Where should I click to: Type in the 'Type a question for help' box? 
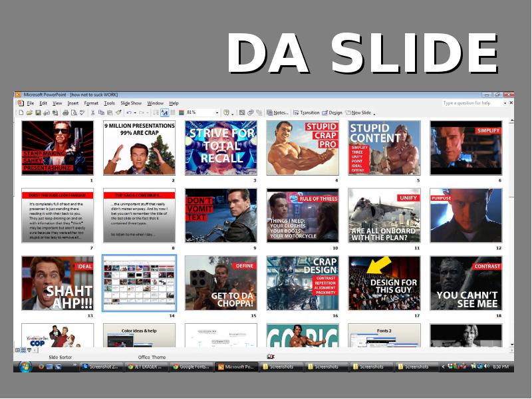(471, 103)
